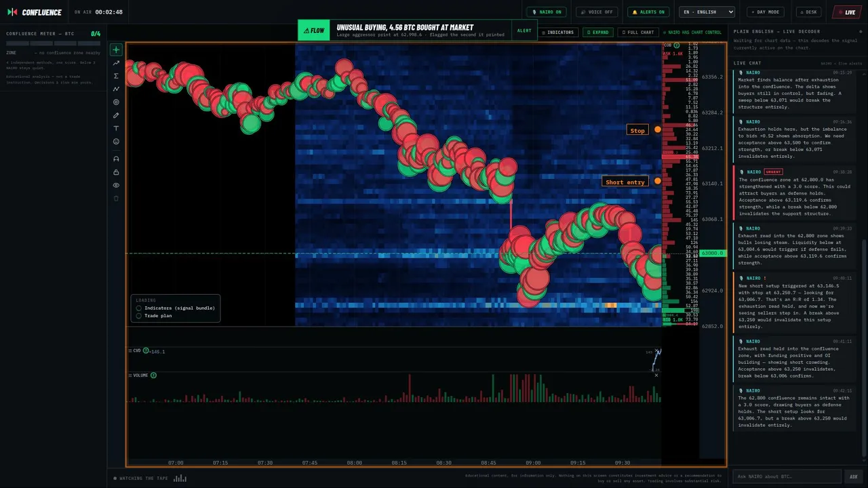Screen dimensions: 868x488
Task: Open the EN · English language dropdown
Action: 707,12
